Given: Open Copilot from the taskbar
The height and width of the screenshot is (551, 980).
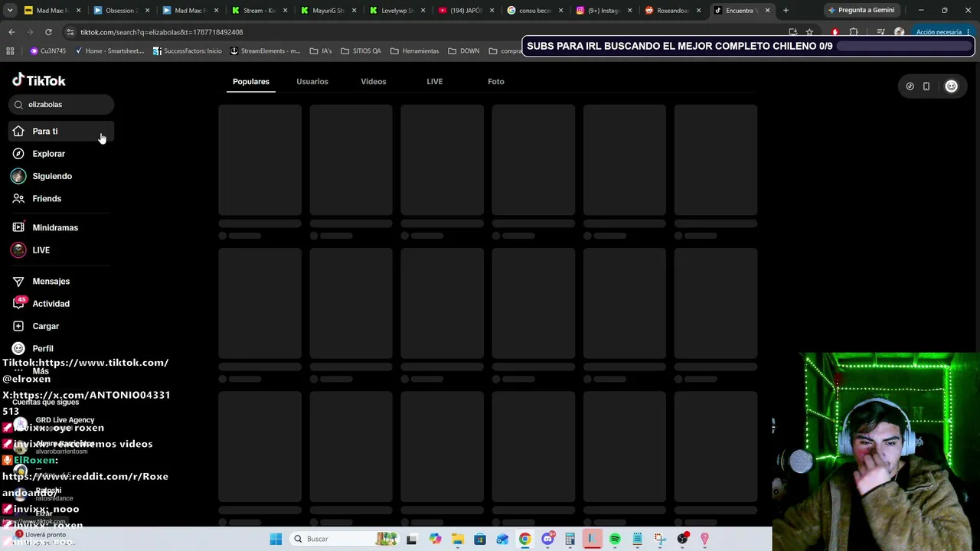Looking at the screenshot, I should 435,539.
